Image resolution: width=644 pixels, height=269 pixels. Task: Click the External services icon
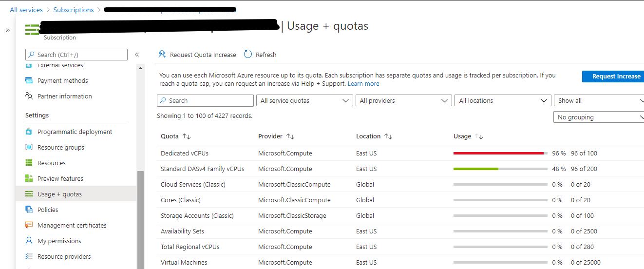point(29,65)
